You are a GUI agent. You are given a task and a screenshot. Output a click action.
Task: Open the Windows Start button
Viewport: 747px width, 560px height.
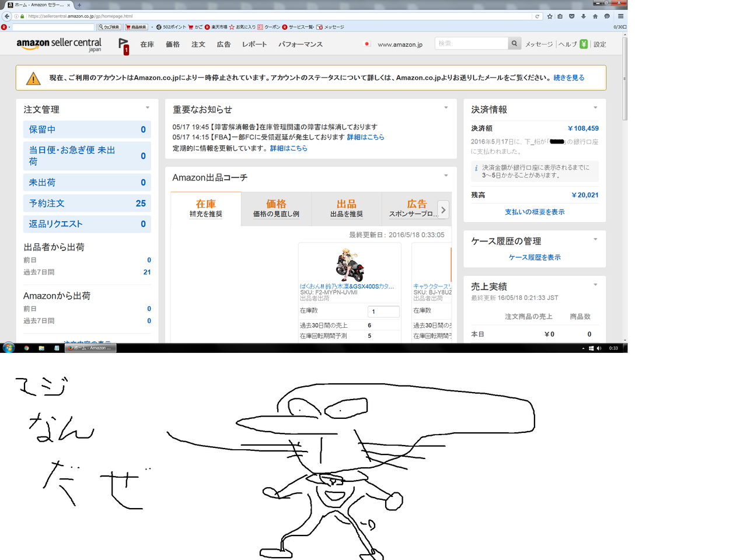click(8, 348)
